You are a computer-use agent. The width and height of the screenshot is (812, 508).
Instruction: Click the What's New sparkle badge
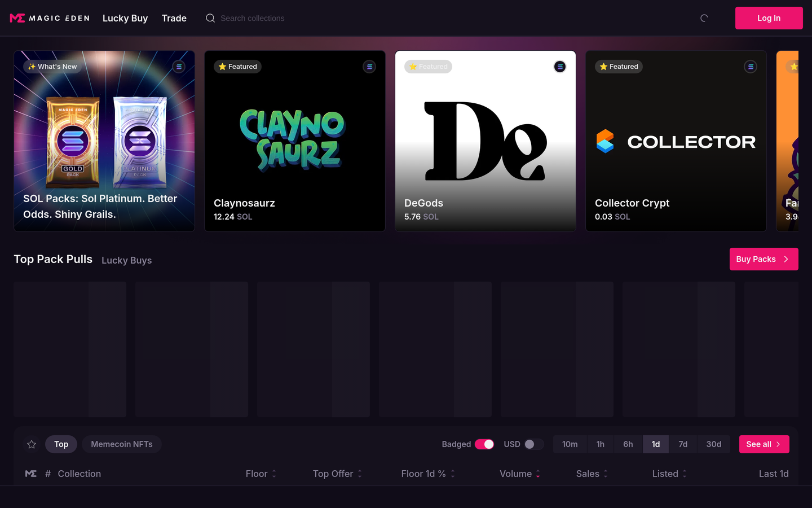pos(52,67)
